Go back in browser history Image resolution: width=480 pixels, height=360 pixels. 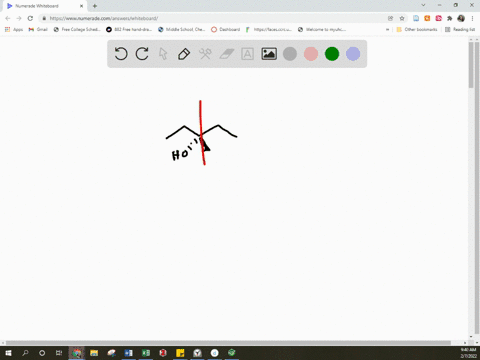tap(8, 18)
